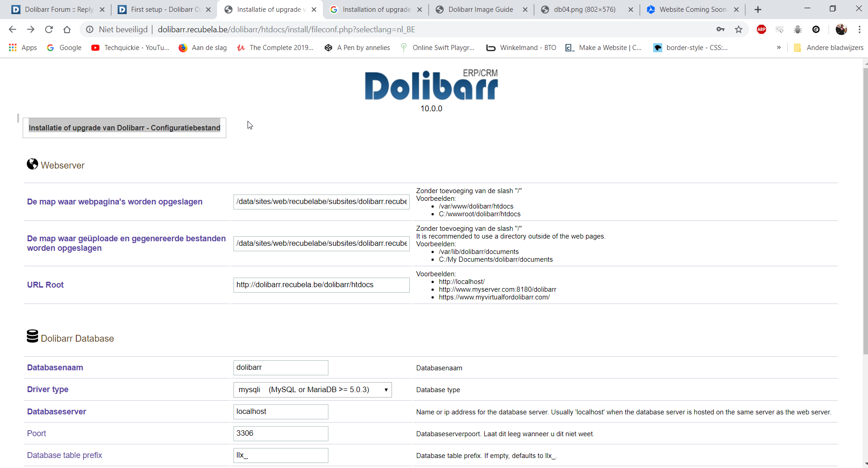Screen dimensions: 868x468
Task: Open the border-style CSS bookmark
Action: pyautogui.click(x=690, y=48)
